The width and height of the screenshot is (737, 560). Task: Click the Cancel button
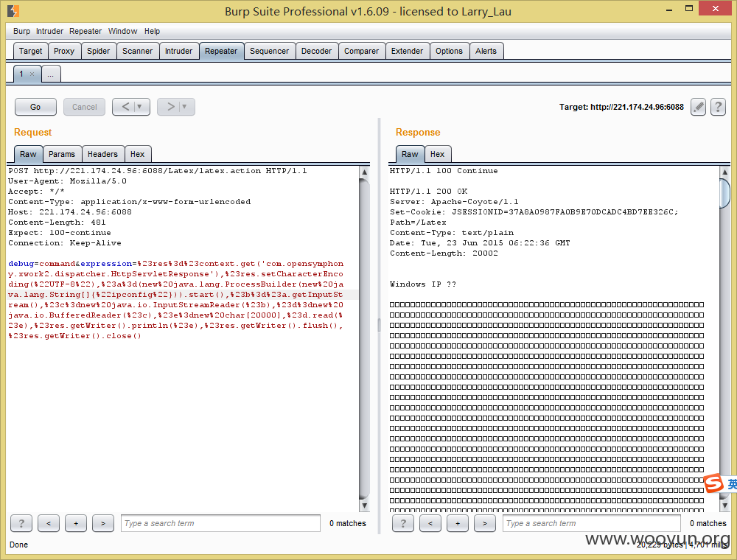click(x=85, y=107)
